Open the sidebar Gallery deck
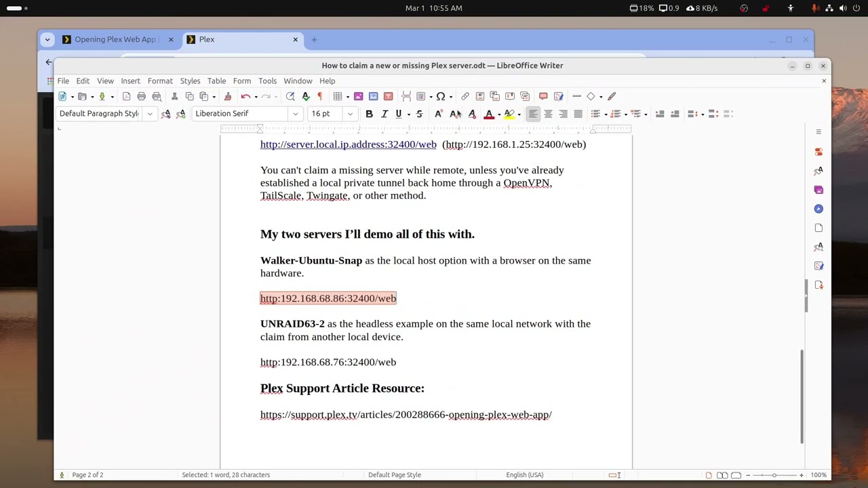The height and width of the screenshot is (488, 868). pos(818,190)
